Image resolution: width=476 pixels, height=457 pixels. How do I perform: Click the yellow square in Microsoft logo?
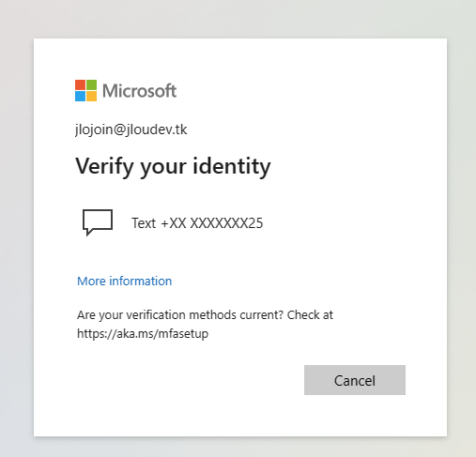(91, 96)
